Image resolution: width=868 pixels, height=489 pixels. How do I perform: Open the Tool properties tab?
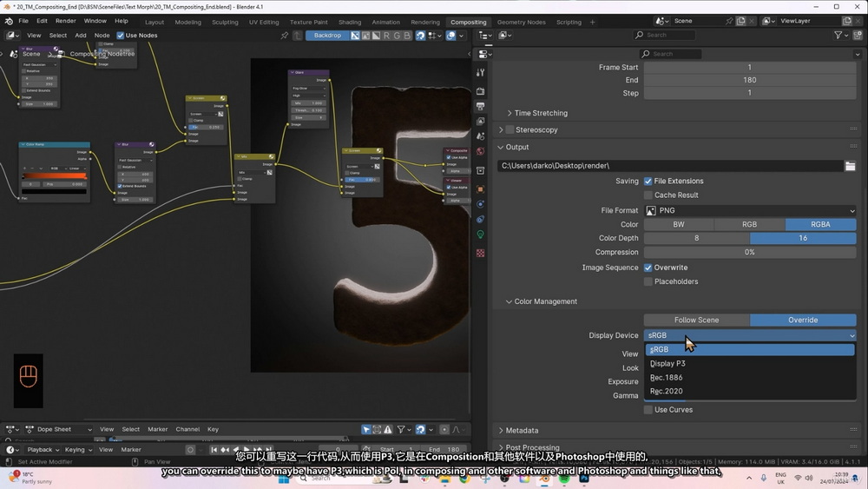tap(481, 73)
